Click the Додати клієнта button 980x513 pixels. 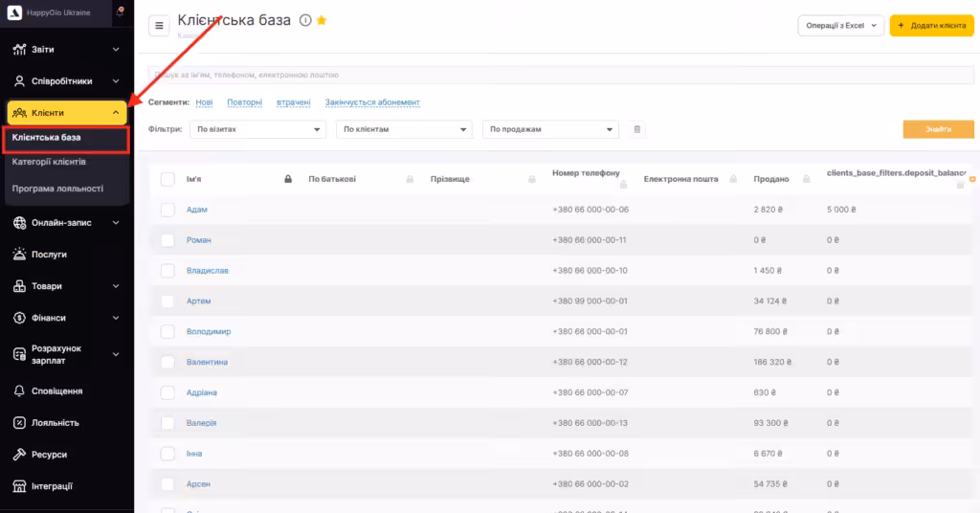931,26
